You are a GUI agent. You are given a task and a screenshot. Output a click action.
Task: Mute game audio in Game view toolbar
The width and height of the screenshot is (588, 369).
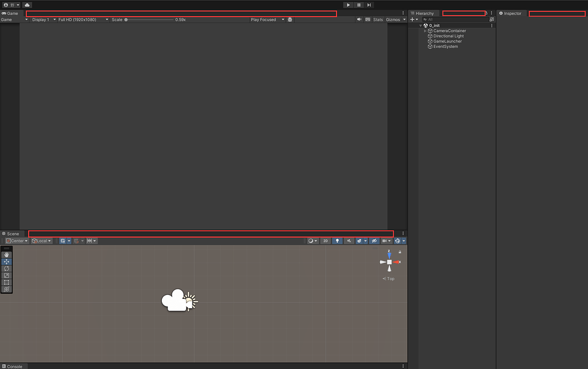tap(359, 19)
